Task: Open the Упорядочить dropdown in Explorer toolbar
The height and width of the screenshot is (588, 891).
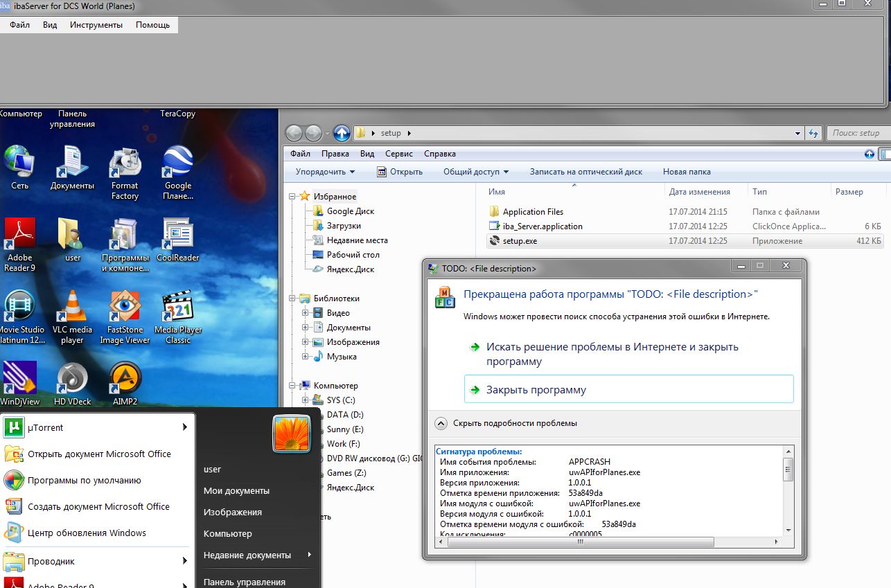Action: (x=325, y=172)
